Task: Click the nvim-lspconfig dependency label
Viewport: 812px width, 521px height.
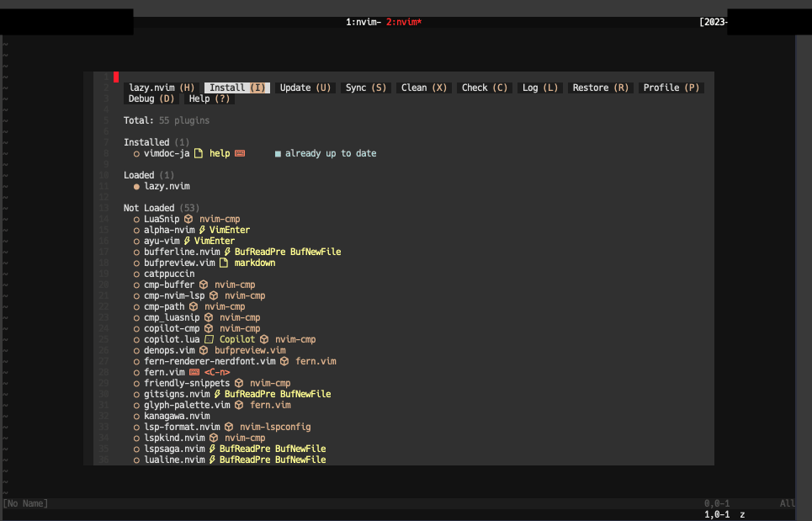Action: [x=275, y=427]
